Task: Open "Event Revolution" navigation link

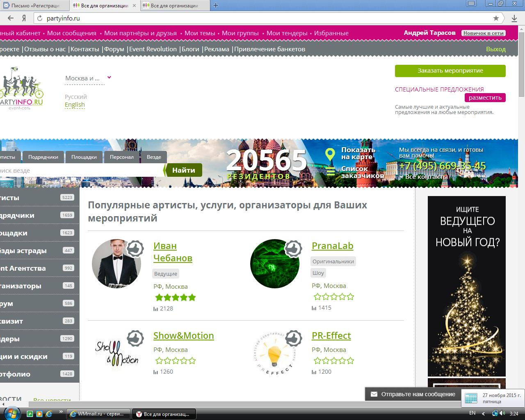Action: click(x=153, y=49)
